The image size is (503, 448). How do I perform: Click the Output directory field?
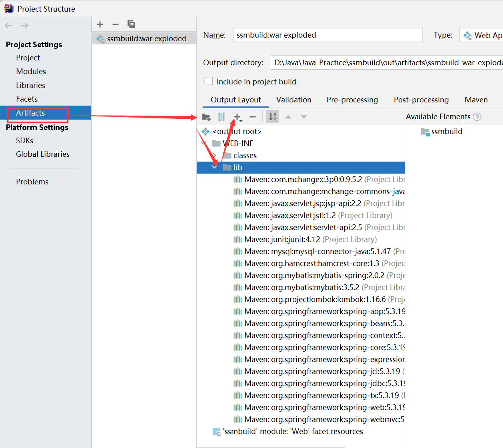387,62
